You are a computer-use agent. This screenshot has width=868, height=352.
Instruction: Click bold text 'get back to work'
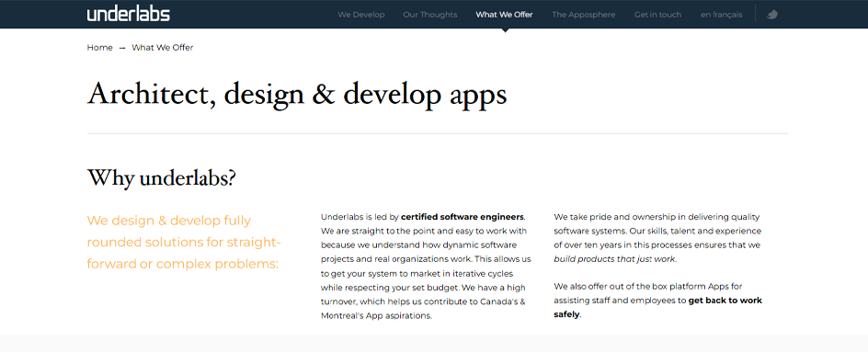725,301
